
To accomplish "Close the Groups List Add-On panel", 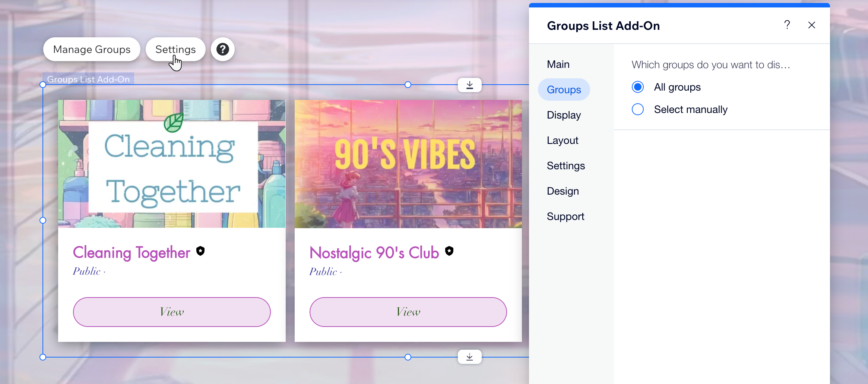I will coord(811,25).
